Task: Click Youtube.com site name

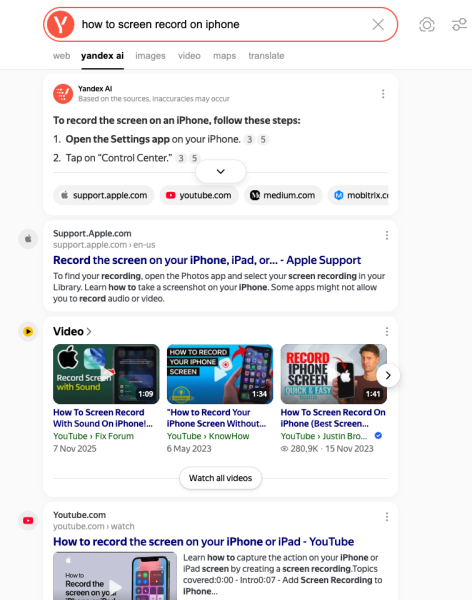Action: tap(79, 515)
